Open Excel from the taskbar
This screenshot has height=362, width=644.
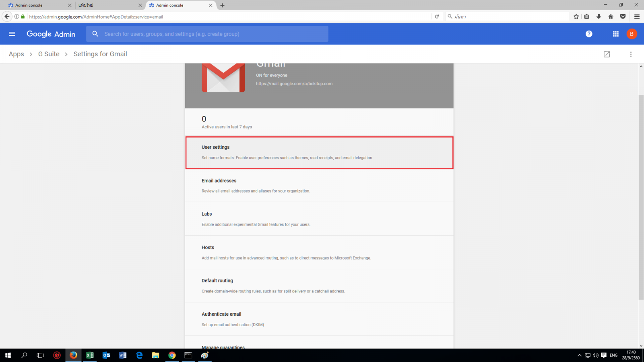(90, 355)
